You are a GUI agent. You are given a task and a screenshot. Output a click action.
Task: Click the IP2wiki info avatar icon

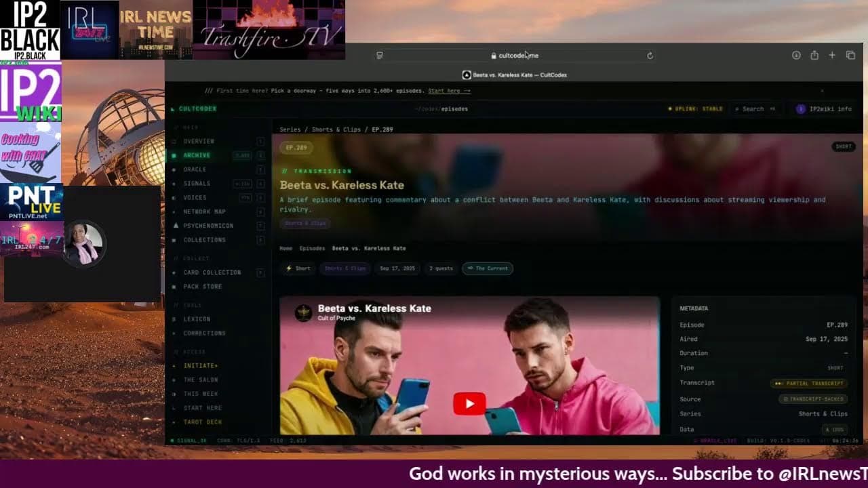point(801,108)
